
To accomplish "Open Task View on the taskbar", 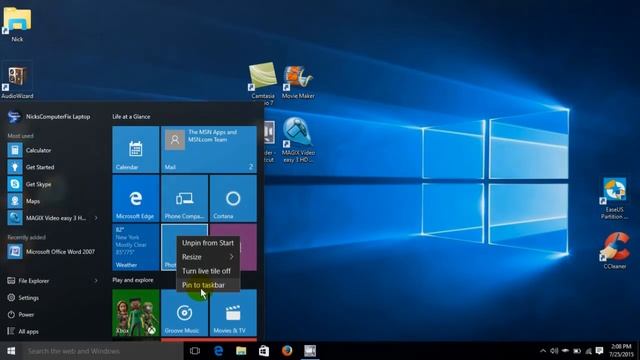I will pyautogui.click(x=195, y=351).
